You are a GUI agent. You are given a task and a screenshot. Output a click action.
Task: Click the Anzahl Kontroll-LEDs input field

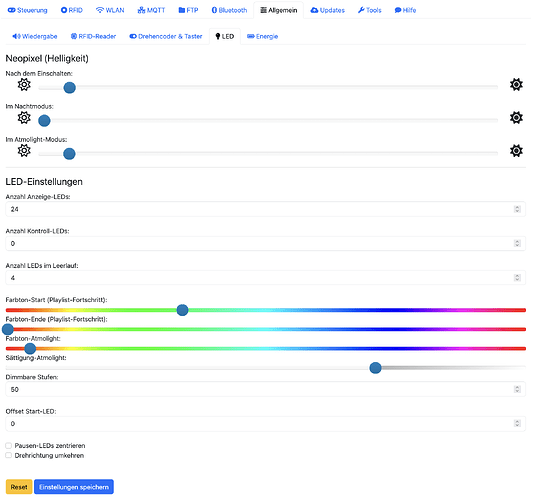pos(265,243)
